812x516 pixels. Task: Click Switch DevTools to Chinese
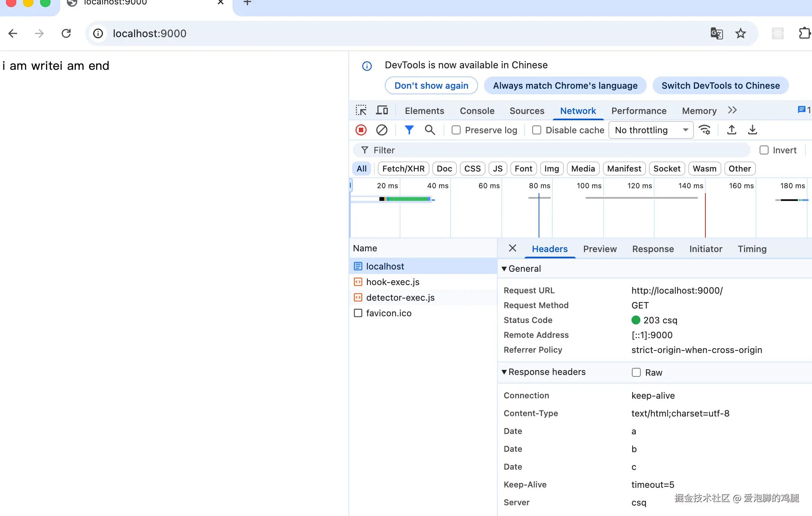click(721, 86)
